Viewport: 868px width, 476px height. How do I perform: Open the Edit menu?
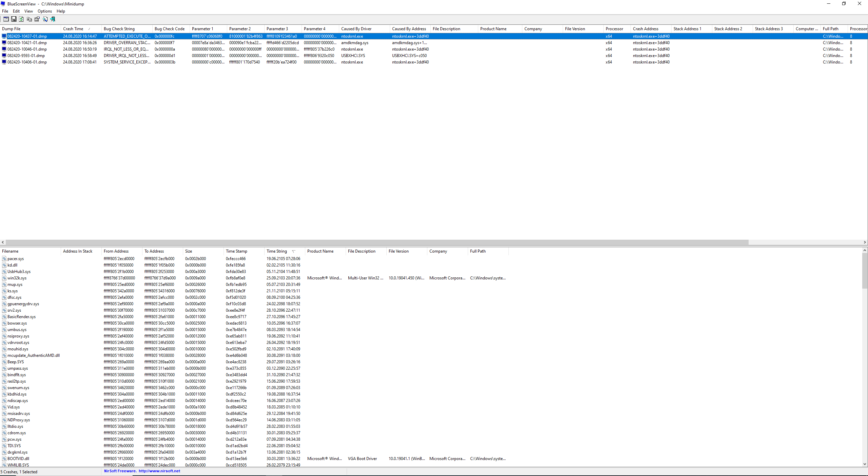(16, 11)
